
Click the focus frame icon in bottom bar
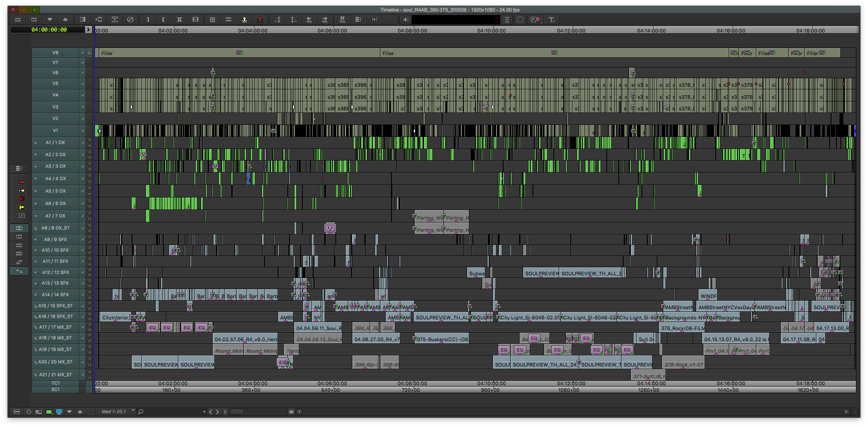291,412
